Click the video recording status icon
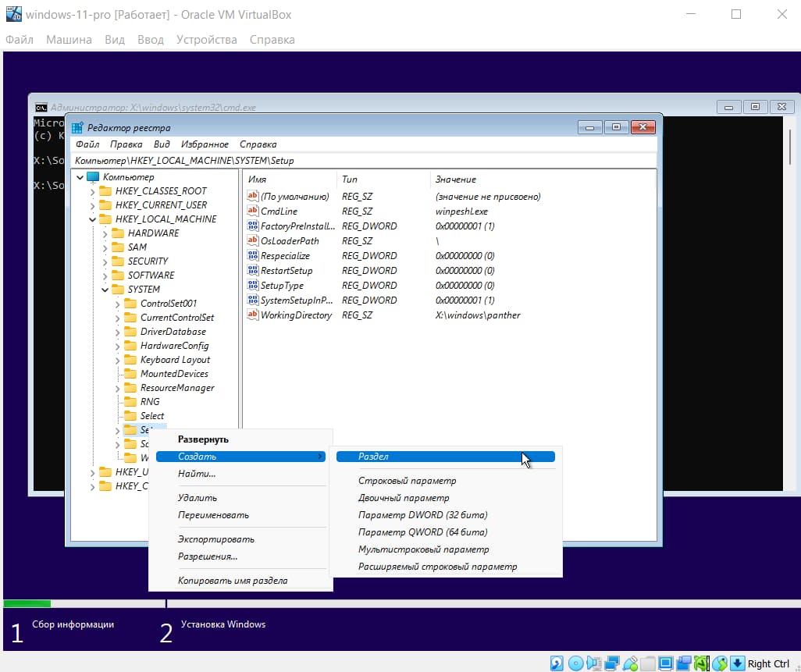The height and width of the screenshot is (672, 801). pyautogui.click(x=684, y=663)
